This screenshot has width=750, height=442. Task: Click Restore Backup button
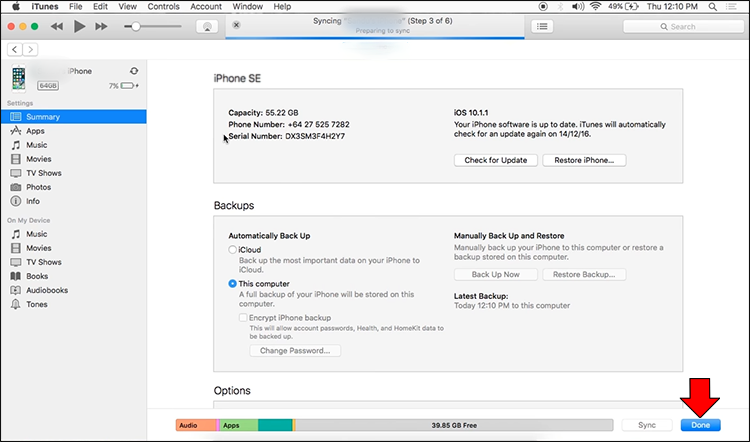tap(584, 275)
